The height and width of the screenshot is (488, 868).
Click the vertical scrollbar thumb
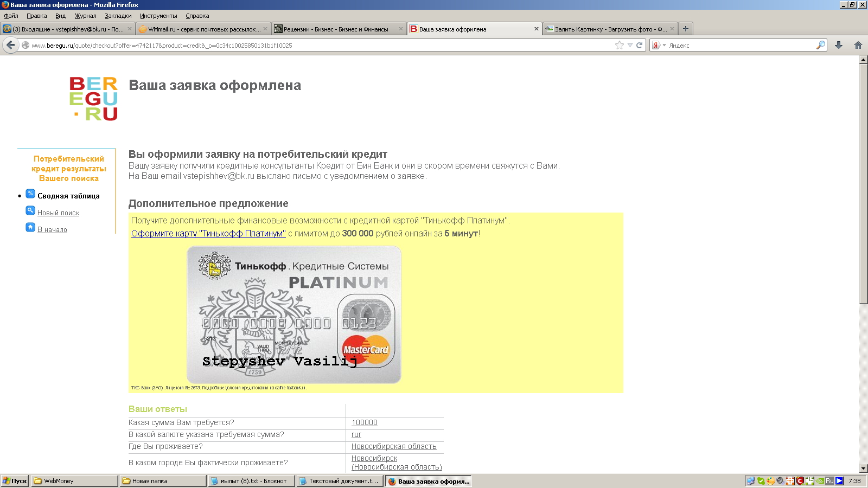(863, 184)
